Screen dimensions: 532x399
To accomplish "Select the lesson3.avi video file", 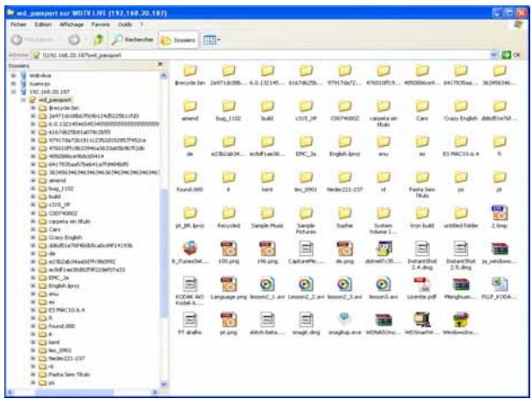I will [383, 288].
